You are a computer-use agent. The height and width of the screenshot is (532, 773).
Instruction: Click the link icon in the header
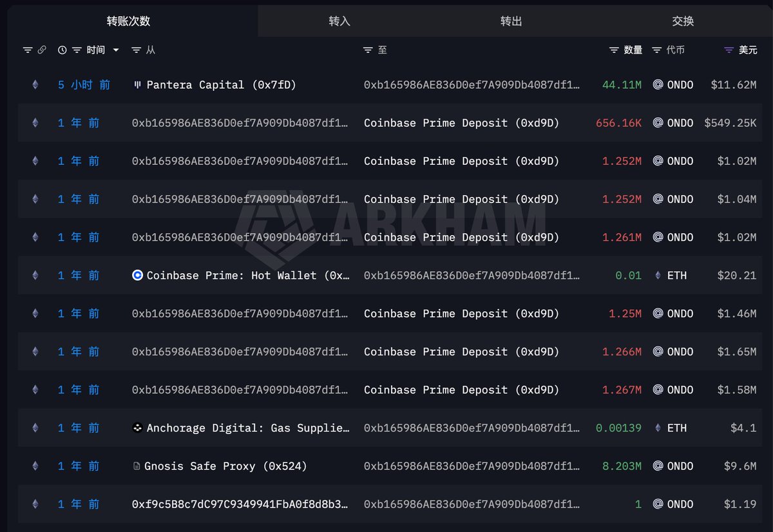pyautogui.click(x=42, y=50)
